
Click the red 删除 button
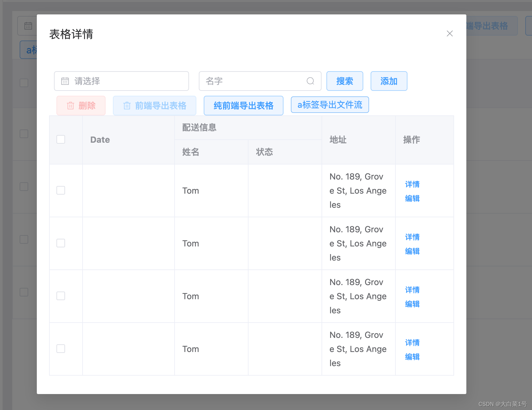81,106
